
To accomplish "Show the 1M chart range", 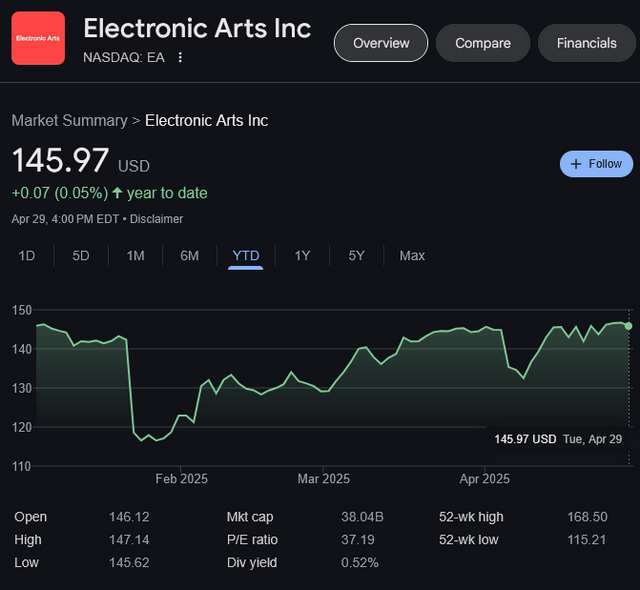I will click(135, 256).
